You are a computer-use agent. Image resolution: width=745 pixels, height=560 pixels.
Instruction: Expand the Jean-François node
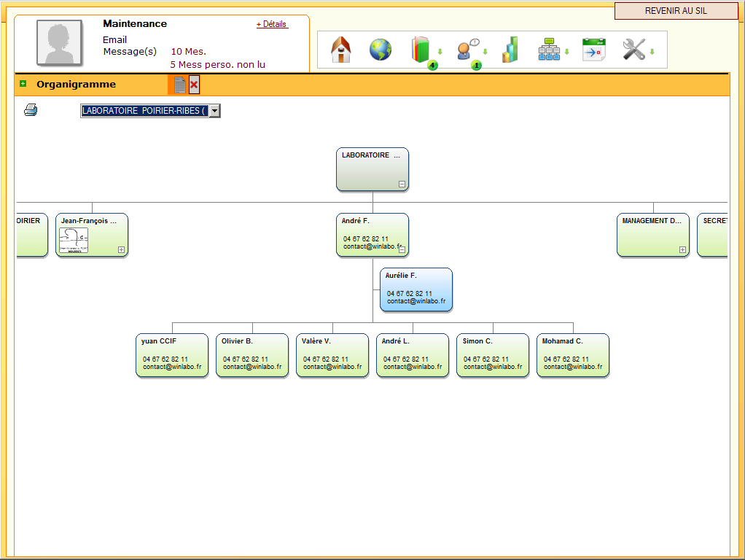tap(121, 249)
